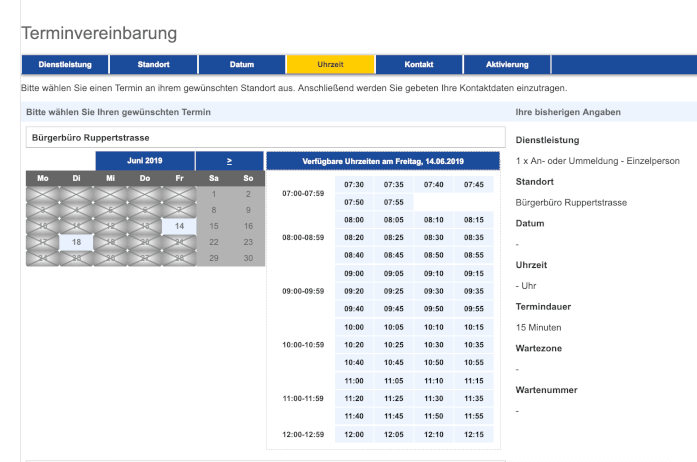Pick the 12:15 time slot
The width and height of the screenshot is (697, 462).
(474, 435)
